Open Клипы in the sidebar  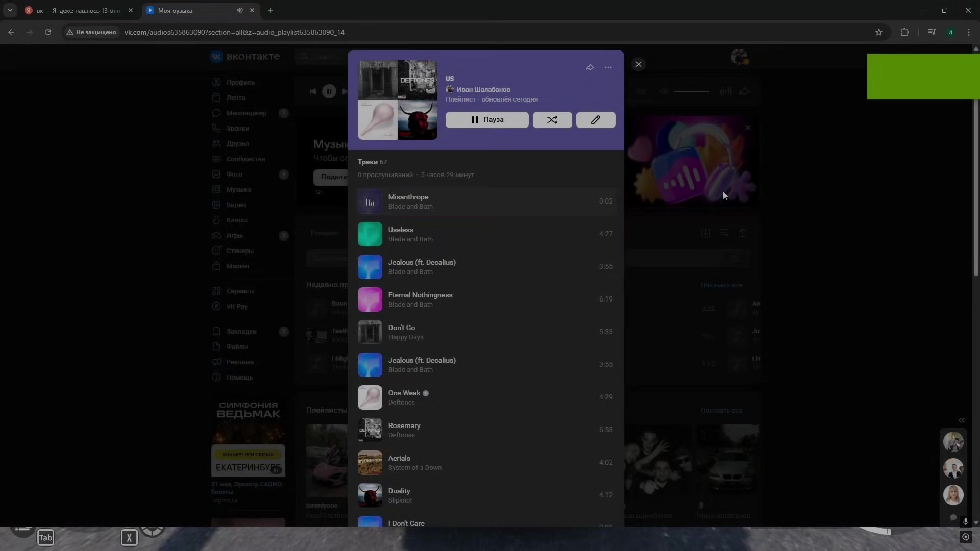[x=237, y=220]
